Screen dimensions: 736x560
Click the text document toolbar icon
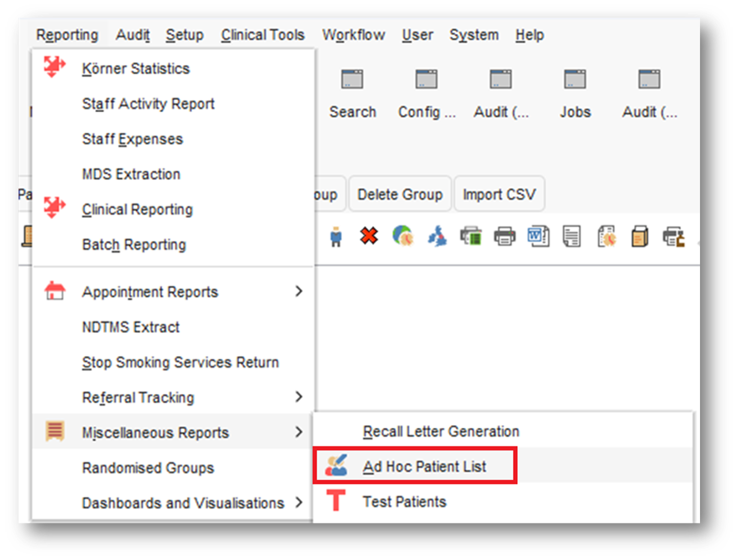572,236
